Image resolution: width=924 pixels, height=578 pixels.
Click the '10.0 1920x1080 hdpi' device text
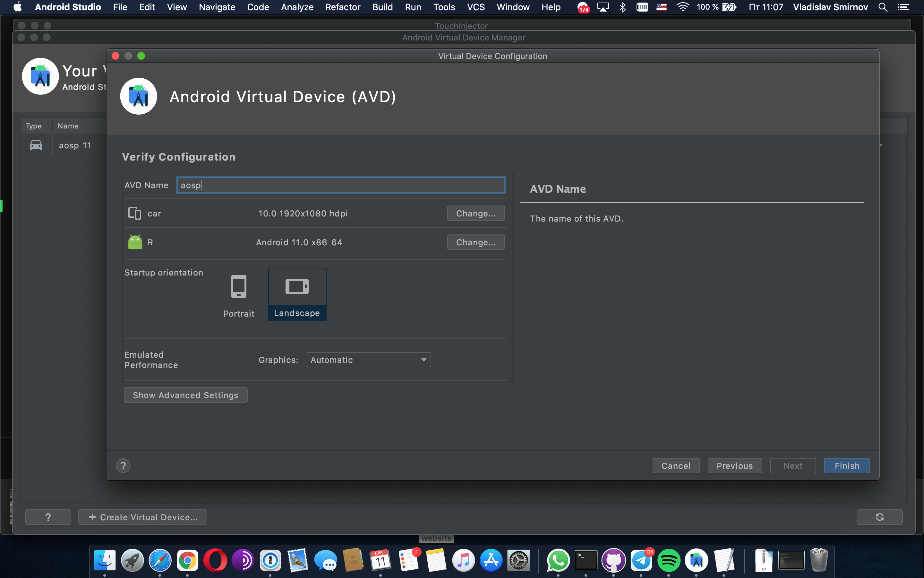point(303,213)
